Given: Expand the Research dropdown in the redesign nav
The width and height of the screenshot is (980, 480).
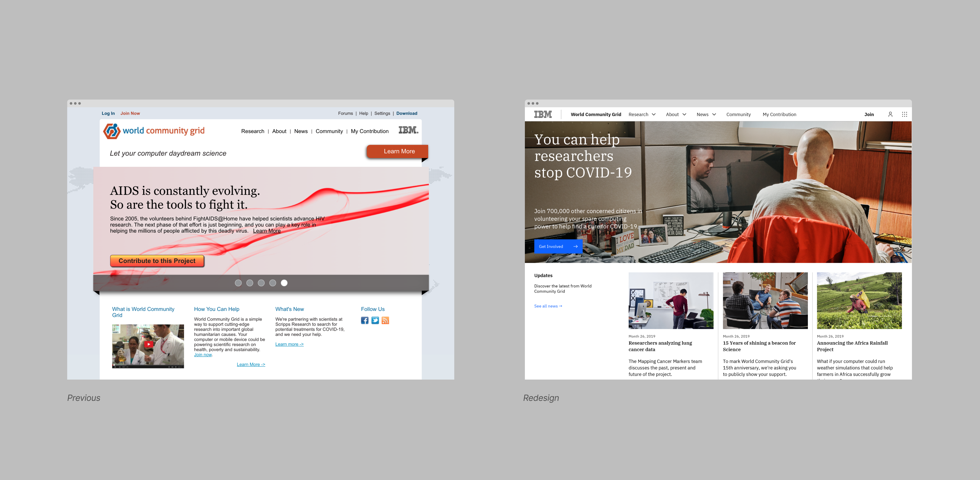Looking at the screenshot, I should [642, 114].
